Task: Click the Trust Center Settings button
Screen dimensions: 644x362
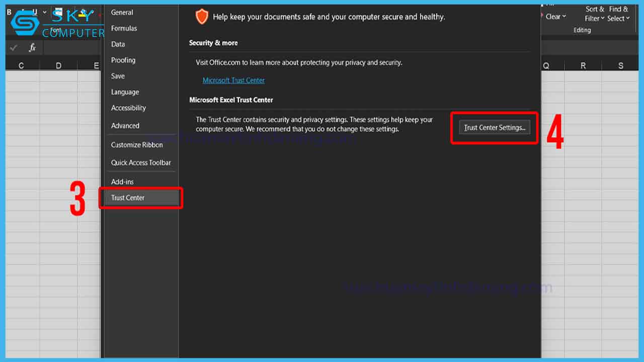Action: tap(495, 128)
